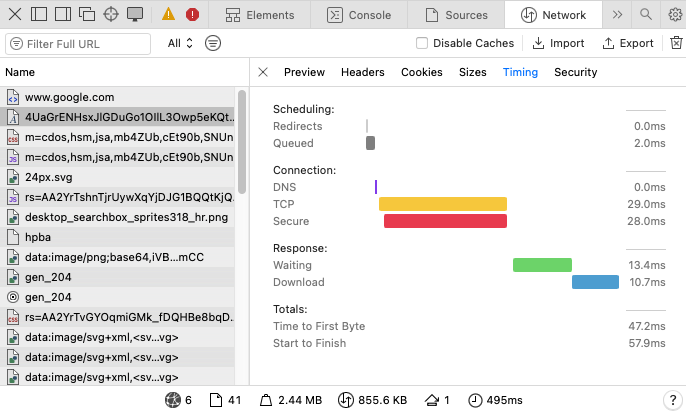The height and width of the screenshot is (412, 686).
Task: Click the green Waiting timing bar
Action: click(x=542, y=265)
